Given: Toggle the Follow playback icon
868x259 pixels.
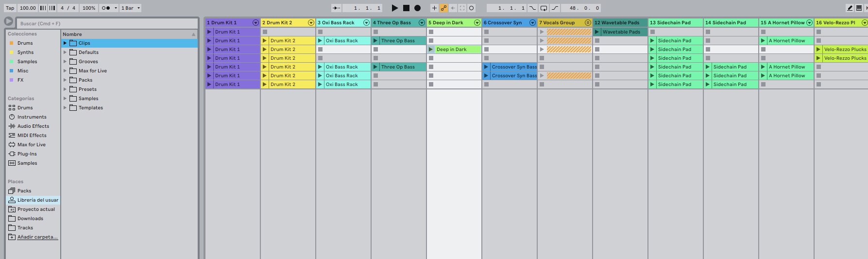Looking at the screenshot, I should 336,8.
